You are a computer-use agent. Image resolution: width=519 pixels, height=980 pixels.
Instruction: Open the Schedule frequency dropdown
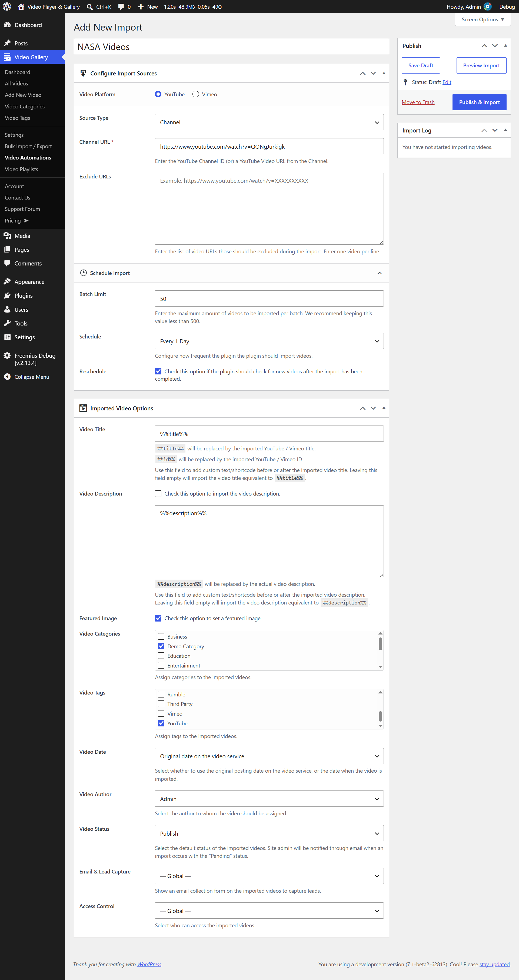click(270, 341)
